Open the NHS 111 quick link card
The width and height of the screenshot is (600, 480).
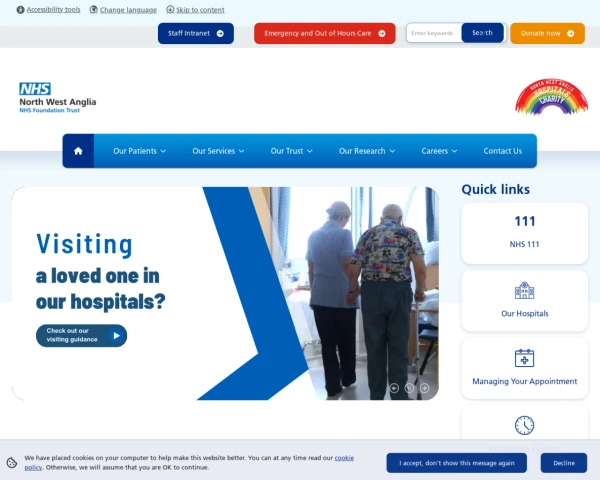tap(524, 233)
